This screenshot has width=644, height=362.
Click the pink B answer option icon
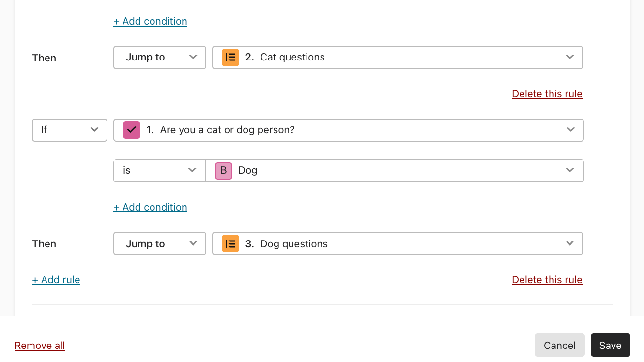[223, 170]
